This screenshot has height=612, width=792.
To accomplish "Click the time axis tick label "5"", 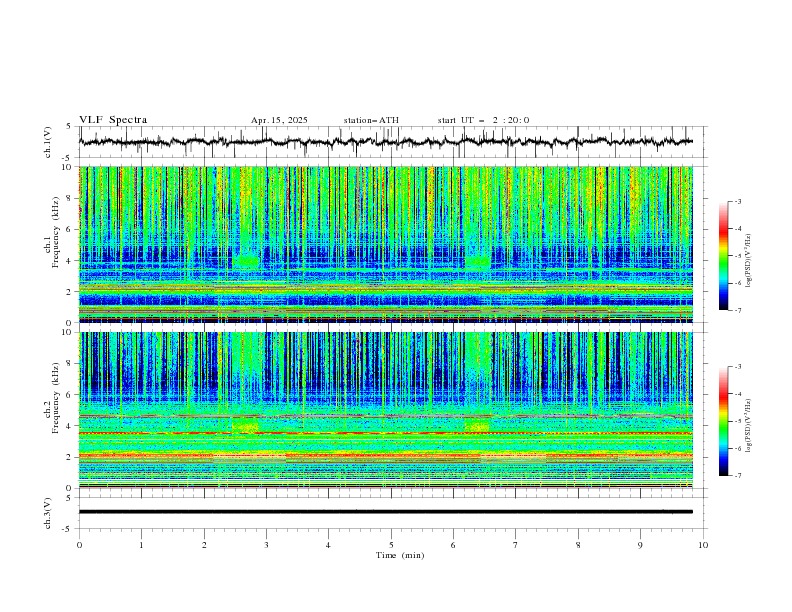I will click(x=391, y=545).
